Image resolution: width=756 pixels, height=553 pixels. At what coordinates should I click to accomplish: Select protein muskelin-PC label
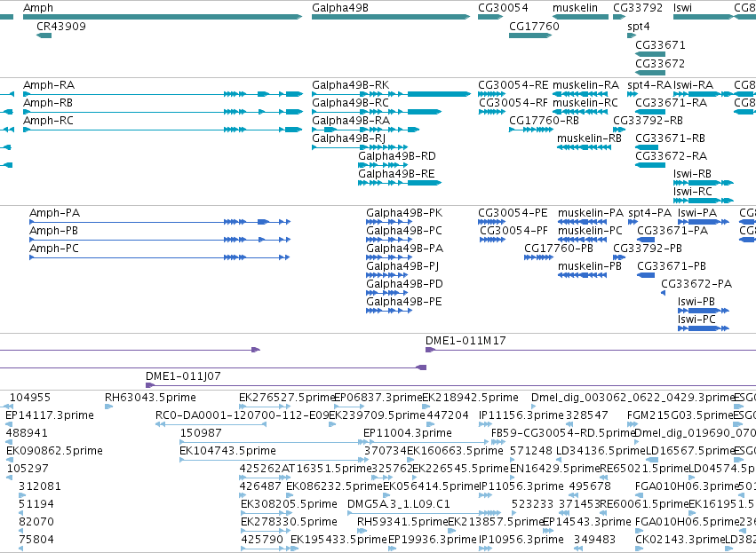(x=590, y=231)
